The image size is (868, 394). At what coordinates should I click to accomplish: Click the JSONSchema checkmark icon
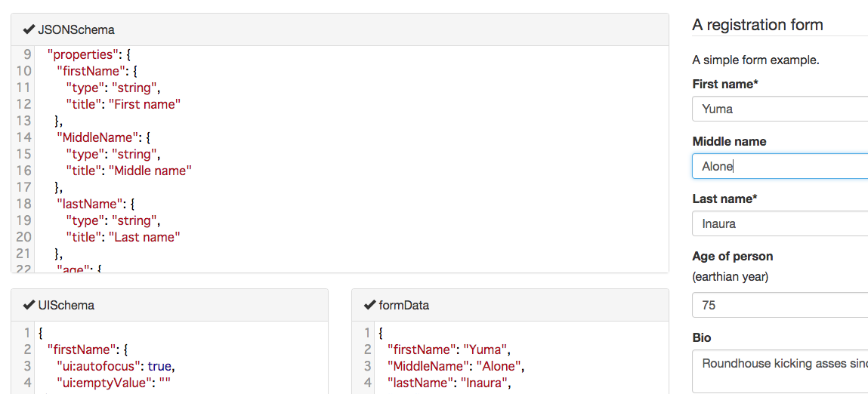[x=29, y=29]
